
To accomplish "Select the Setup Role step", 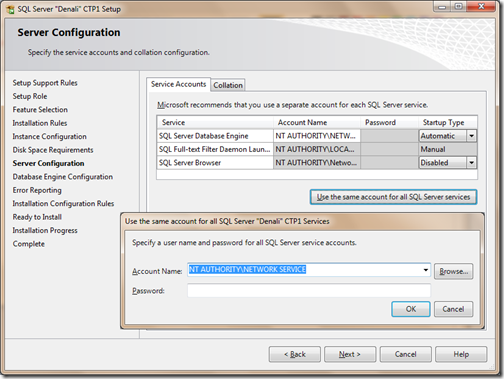I will (x=30, y=96).
